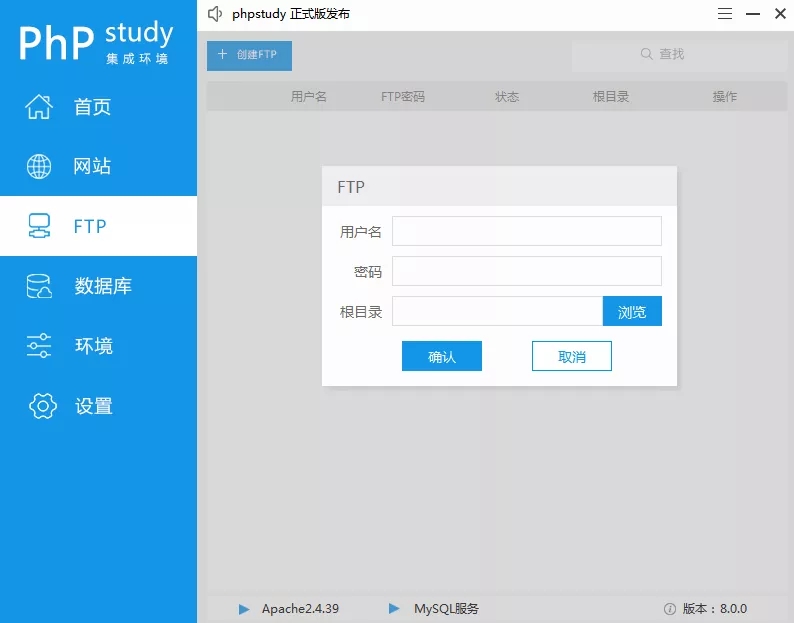Screen dimensions: 794x623
Task: Confirm FTP creation with 确认
Action: (442, 356)
